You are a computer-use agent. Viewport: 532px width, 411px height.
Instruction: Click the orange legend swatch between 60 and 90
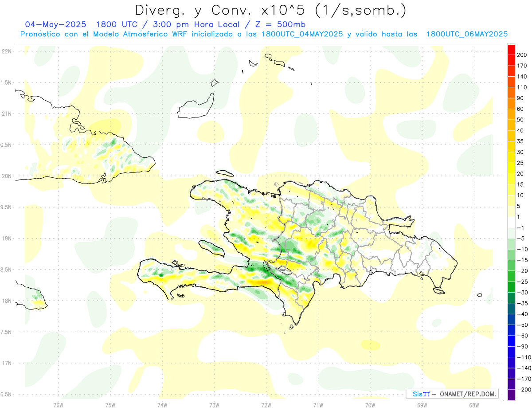tap(511, 103)
